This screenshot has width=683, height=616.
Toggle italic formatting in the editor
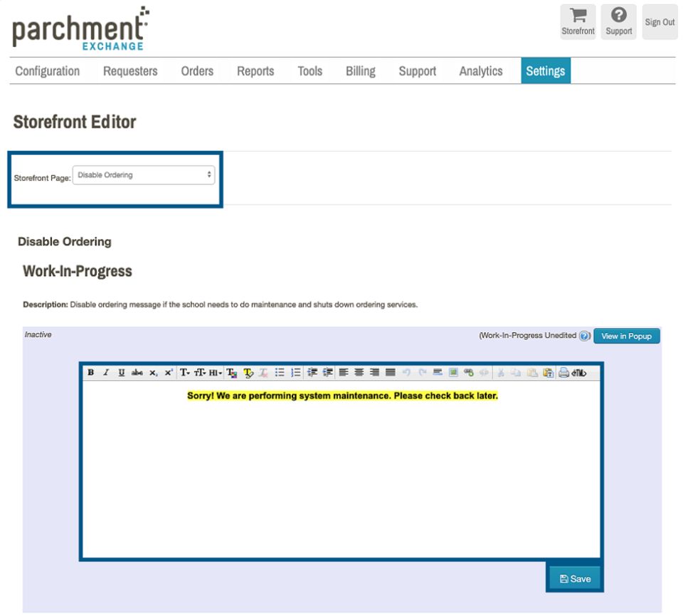click(x=106, y=373)
